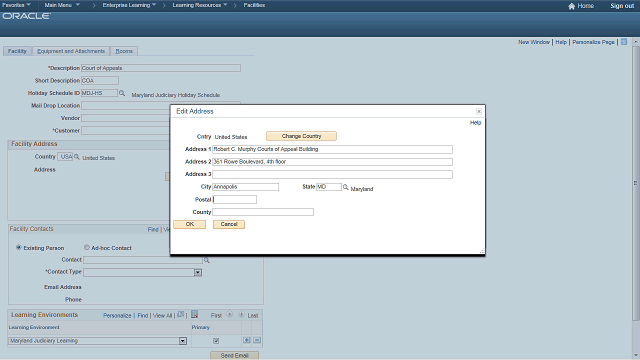Click the Description field
This screenshot has width=640, height=360.
pyautogui.click(x=161, y=68)
